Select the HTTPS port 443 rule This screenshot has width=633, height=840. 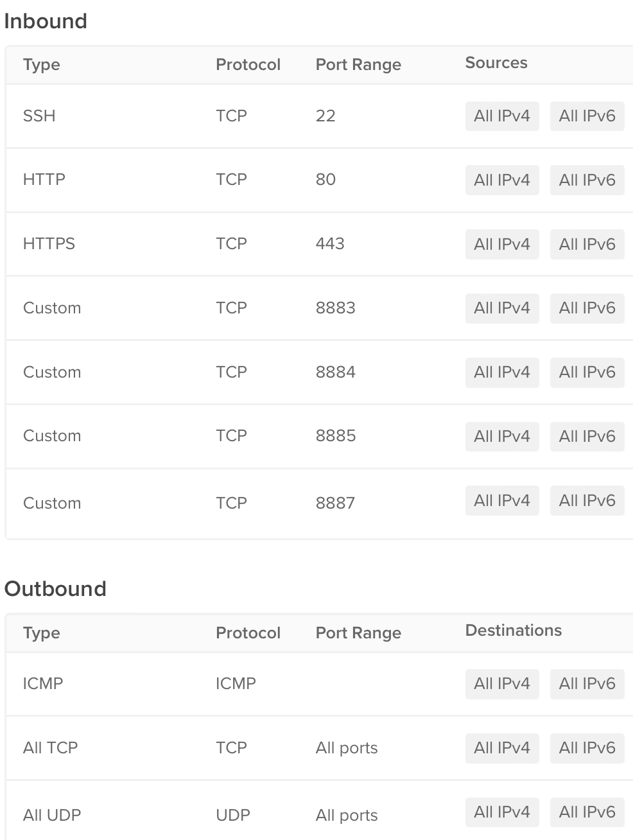pos(319,245)
